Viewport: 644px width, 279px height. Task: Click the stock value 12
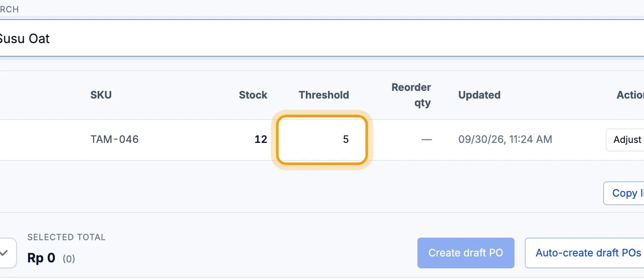[x=261, y=139]
